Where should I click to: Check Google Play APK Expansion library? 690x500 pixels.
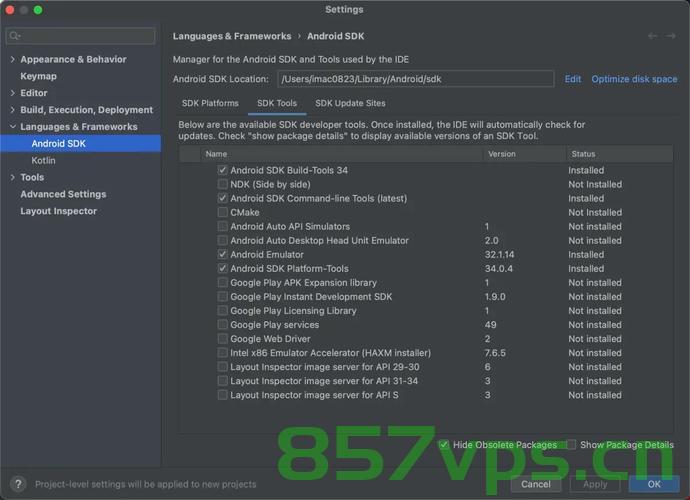point(223,283)
